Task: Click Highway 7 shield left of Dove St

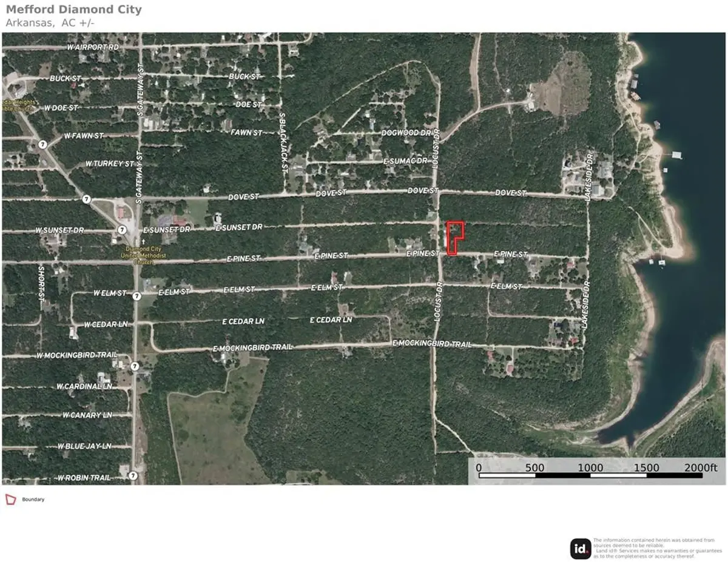Action: (x=87, y=199)
